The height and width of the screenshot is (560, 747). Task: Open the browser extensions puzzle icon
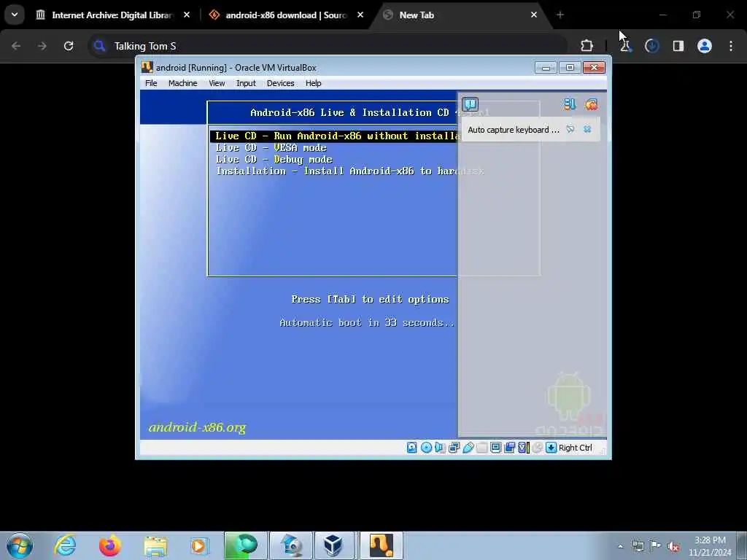[x=587, y=46]
